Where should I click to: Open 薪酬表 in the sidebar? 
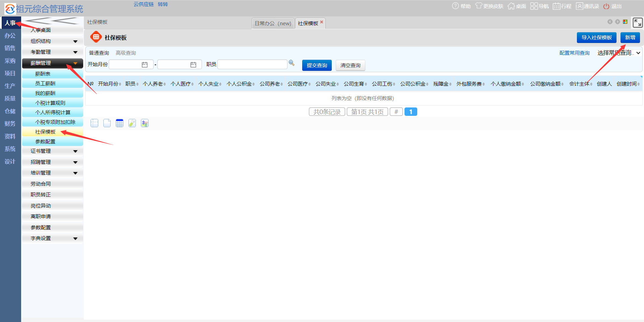point(53,74)
